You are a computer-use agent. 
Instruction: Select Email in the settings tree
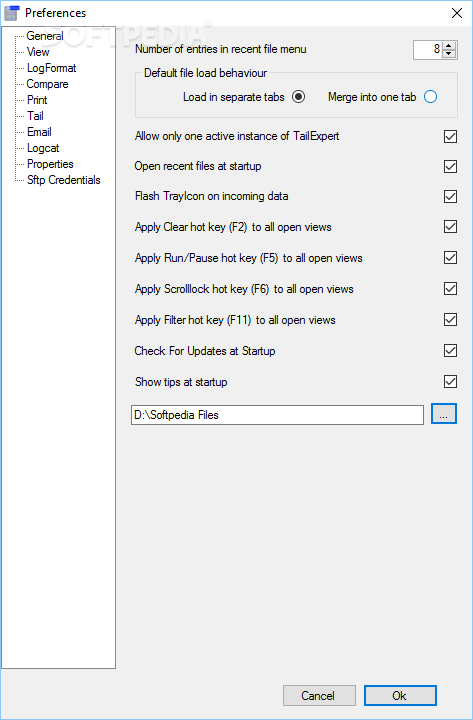tap(39, 132)
